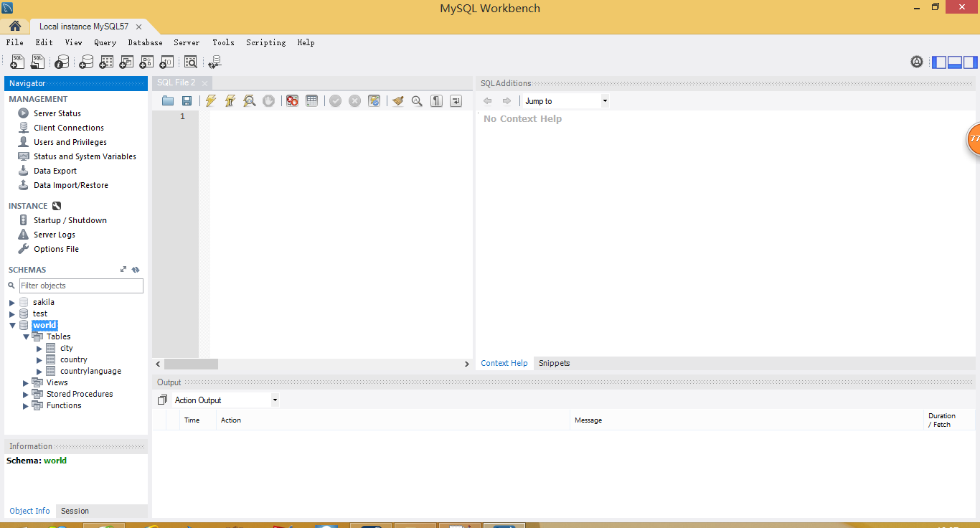This screenshot has height=528, width=980.
Task: Open Startup / Shutdown
Action: click(x=70, y=220)
